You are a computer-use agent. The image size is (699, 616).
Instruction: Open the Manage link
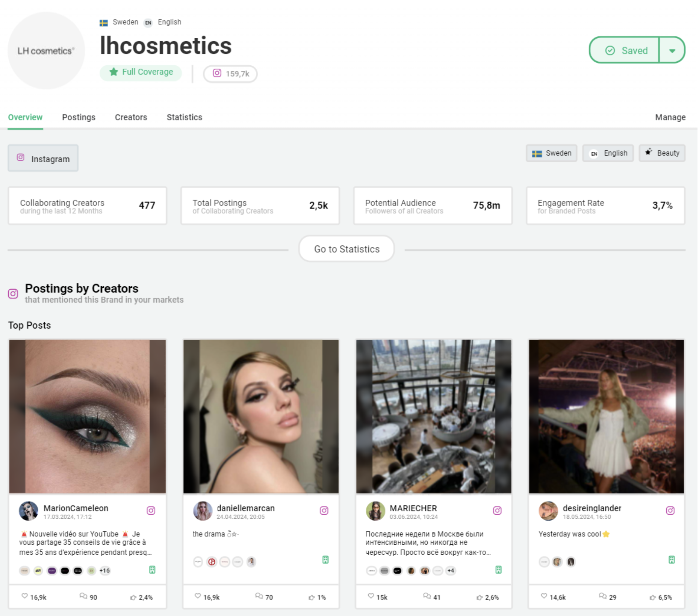670,117
